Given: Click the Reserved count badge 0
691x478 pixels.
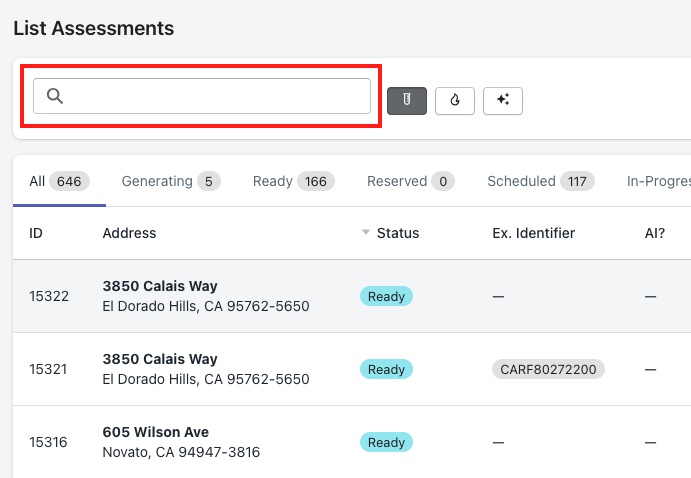Looking at the screenshot, I should point(443,182).
